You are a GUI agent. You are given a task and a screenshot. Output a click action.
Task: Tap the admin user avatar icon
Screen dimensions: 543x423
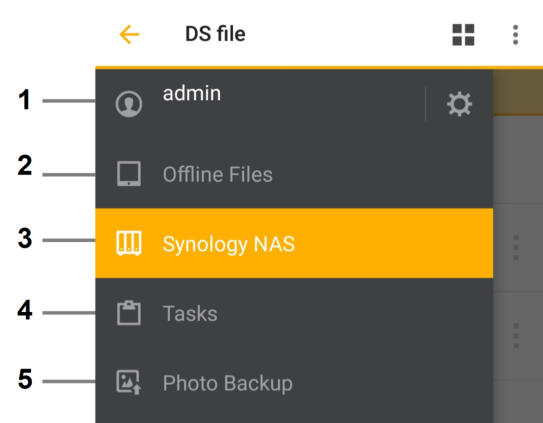pyautogui.click(x=128, y=104)
